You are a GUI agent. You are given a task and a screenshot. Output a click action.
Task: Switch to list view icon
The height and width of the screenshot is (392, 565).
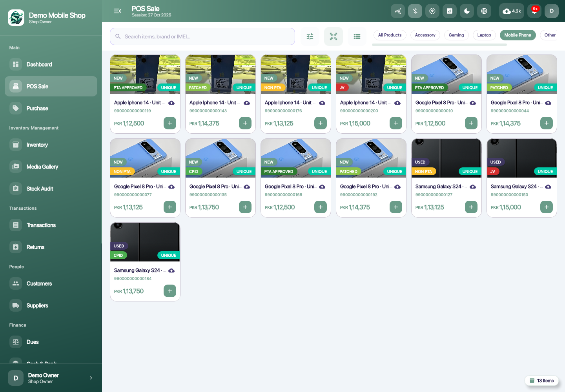click(357, 36)
